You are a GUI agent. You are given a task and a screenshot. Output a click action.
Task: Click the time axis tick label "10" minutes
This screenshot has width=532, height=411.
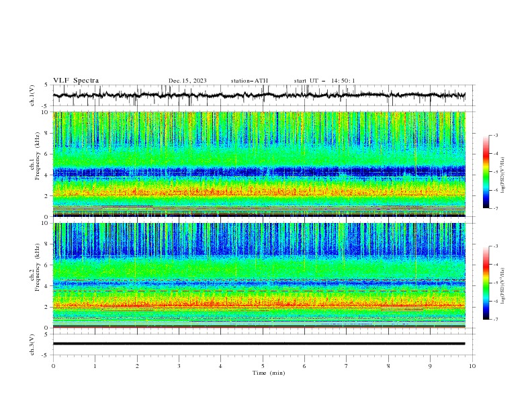click(472, 366)
